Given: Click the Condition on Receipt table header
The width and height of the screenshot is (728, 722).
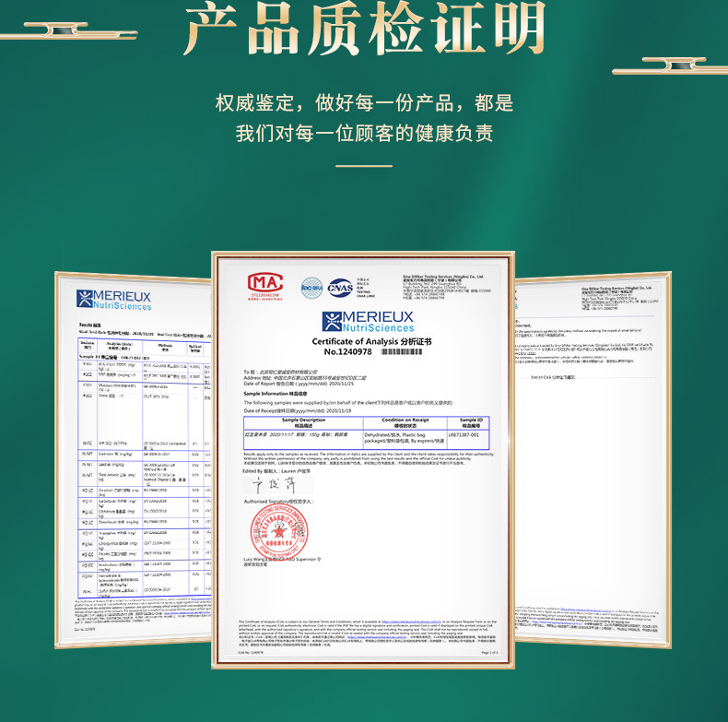Looking at the screenshot, I should click(405, 423).
